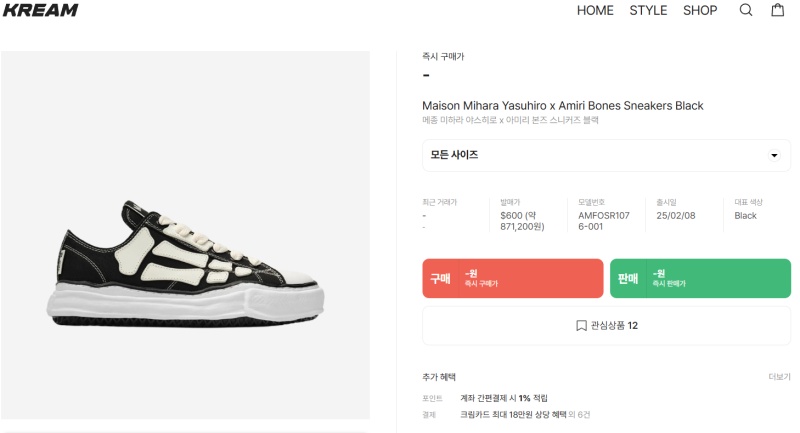Click the Korean product name subtitle

(510, 120)
